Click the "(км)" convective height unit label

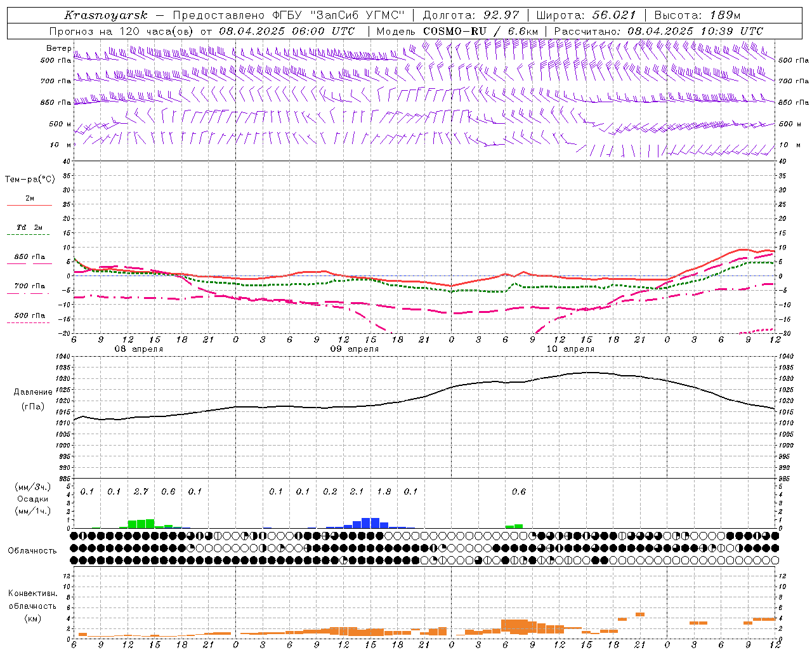32,618
